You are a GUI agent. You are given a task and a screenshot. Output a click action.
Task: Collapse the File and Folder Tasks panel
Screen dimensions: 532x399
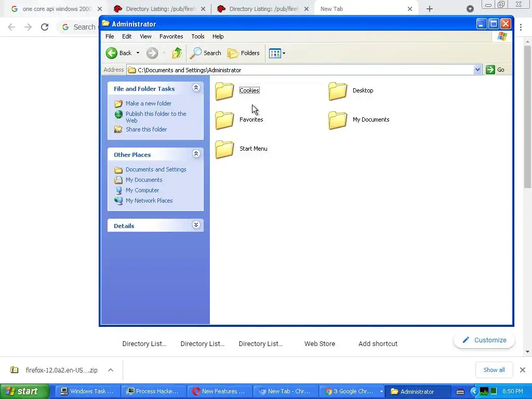(196, 88)
